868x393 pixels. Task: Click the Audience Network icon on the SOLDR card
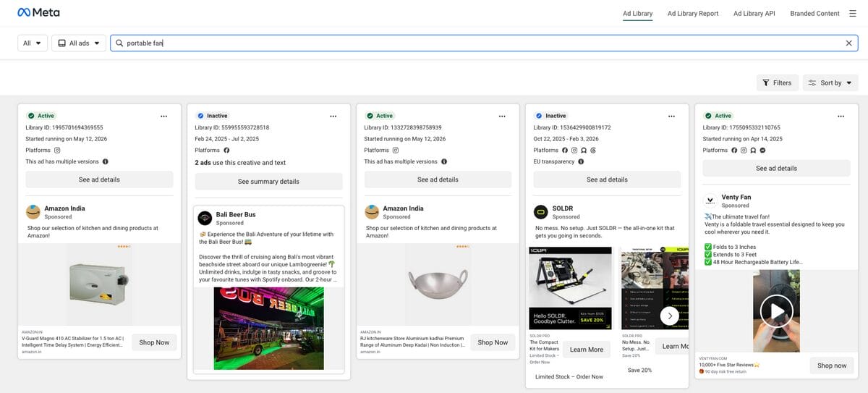point(584,150)
